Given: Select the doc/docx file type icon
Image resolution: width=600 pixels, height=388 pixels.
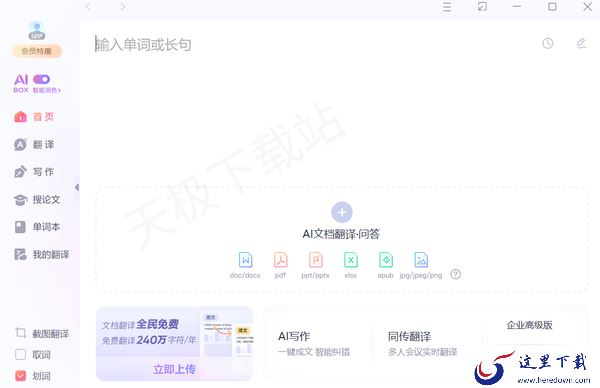Looking at the screenshot, I should pyautogui.click(x=245, y=260).
